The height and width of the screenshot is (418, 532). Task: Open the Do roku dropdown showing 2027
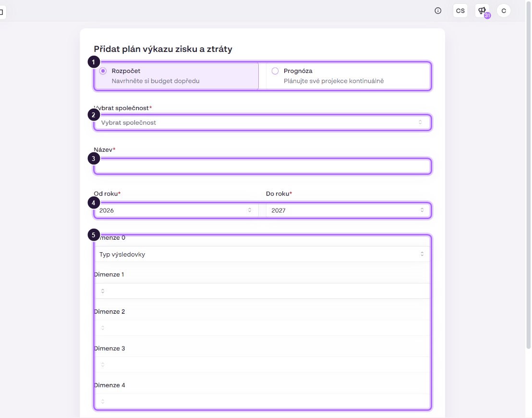(348, 210)
